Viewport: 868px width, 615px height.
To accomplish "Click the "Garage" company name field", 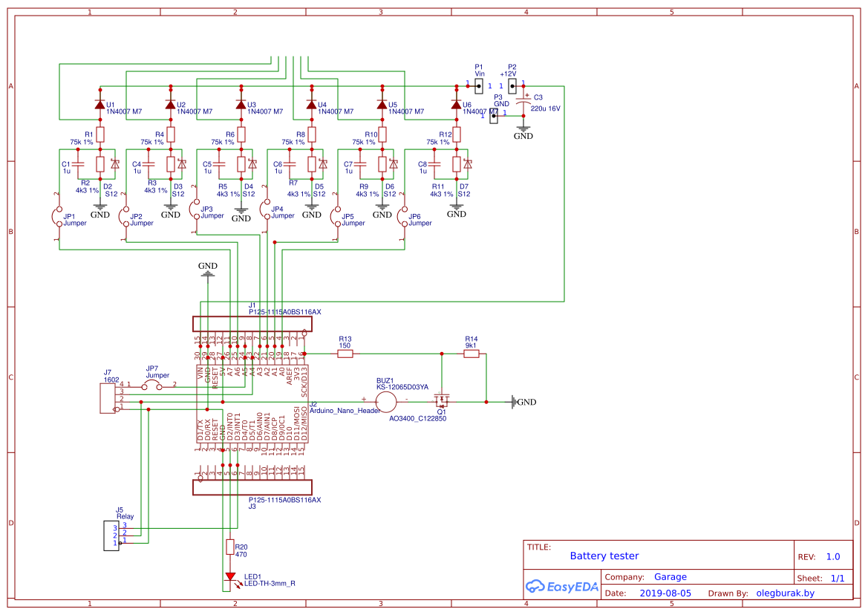I will point(670,577).
